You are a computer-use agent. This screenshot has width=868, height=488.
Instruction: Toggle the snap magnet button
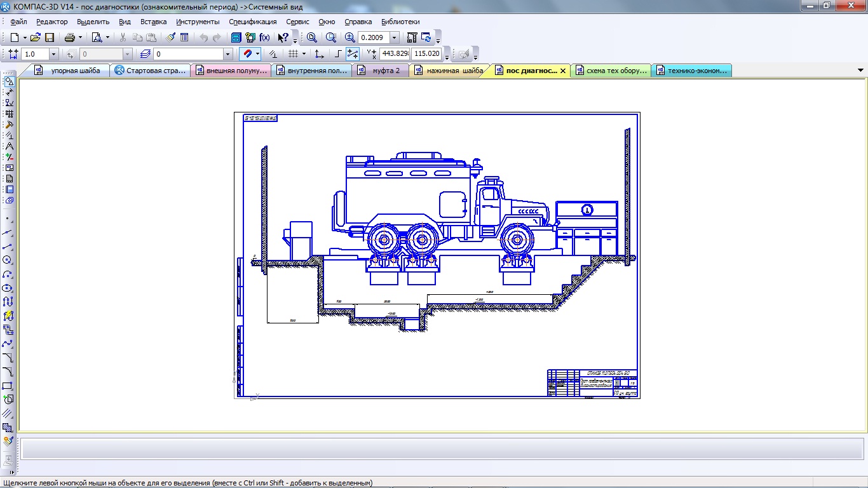pos(247,54)
